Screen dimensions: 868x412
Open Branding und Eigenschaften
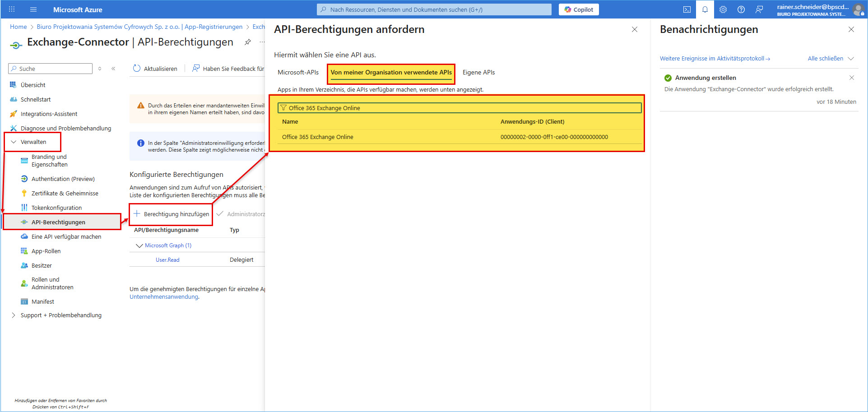pyautogui.click(x=49, y=161)
